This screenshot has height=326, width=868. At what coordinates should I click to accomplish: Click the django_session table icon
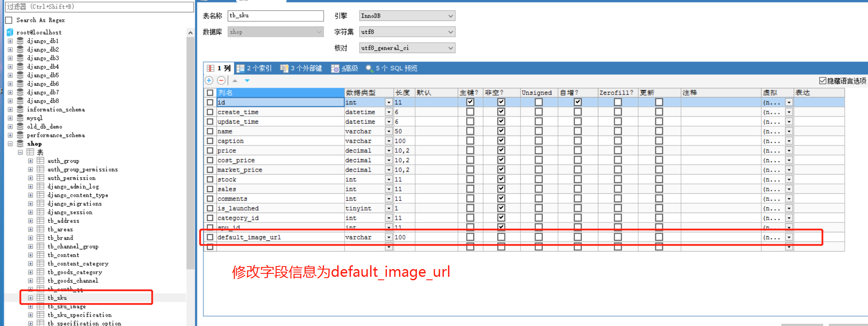click(41, 212)
